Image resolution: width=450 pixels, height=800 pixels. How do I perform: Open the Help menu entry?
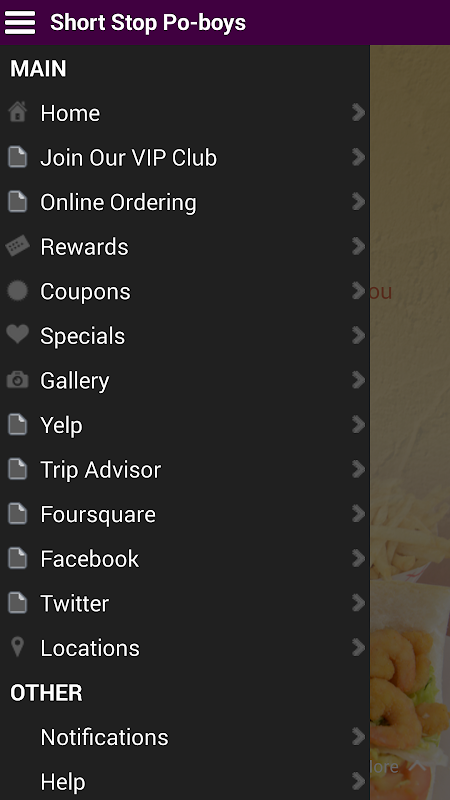pyautogui.click(x=185, y=781)
